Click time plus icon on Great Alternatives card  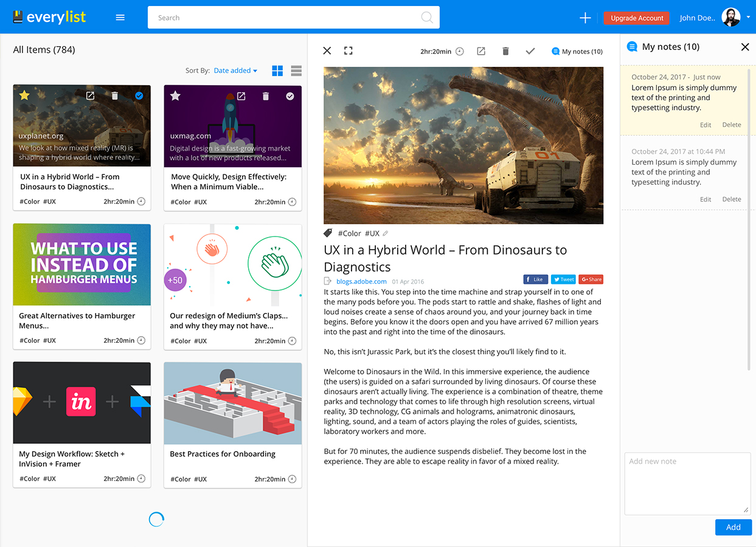(x=141, y=340)
